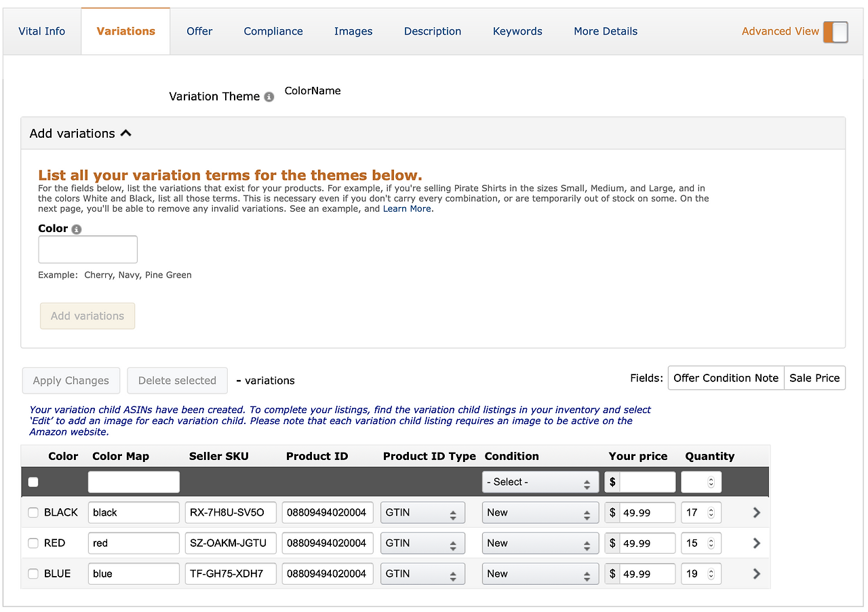Click the Add variations button
868x612 pixels.
pos(87,316)
